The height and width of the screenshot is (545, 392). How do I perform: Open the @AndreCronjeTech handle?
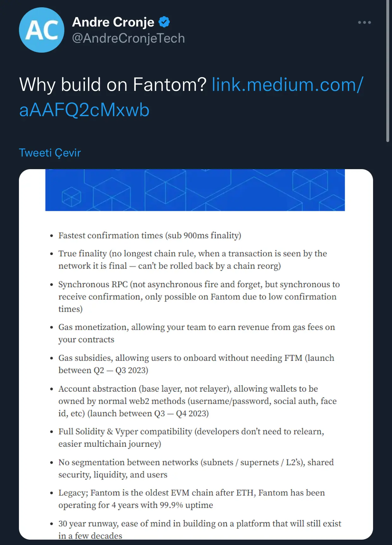tap(128, 38)
